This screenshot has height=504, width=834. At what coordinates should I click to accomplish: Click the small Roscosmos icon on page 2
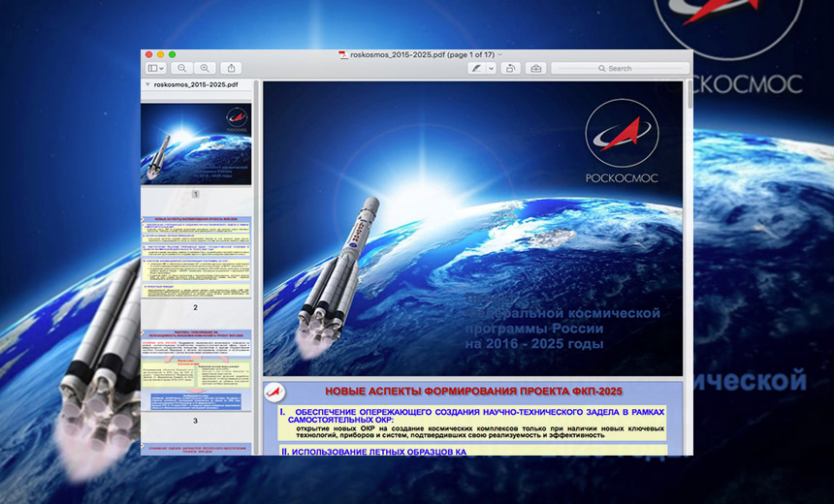coord(275,393)
